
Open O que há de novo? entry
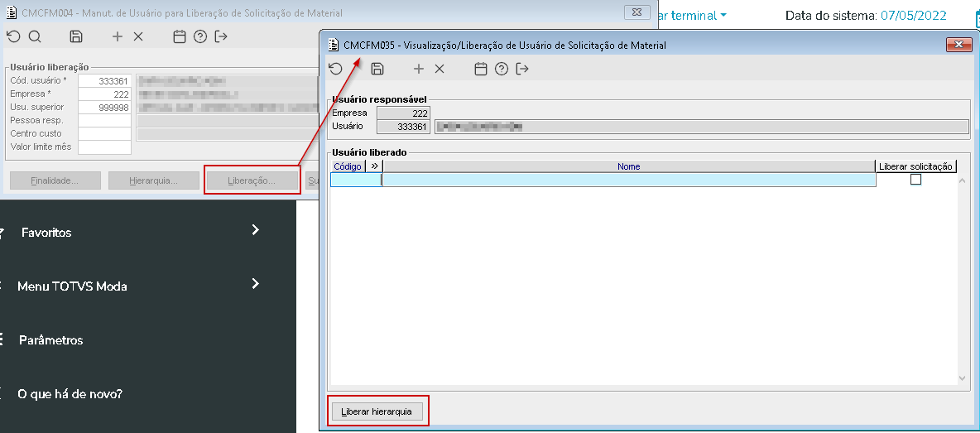70,394
